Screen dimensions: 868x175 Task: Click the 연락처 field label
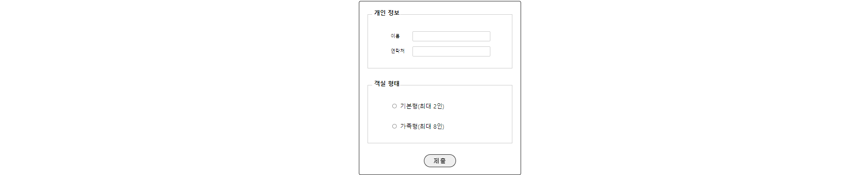click(x=397, y=51)
